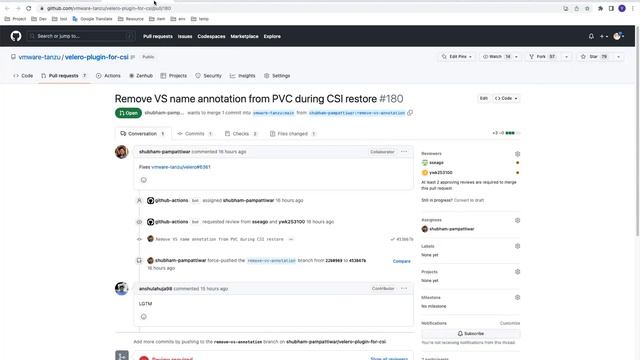Image resolution: width=640 pixels, height=360 pixels.
Task: Open Assignees gear settings
Action: pos(517,220)
